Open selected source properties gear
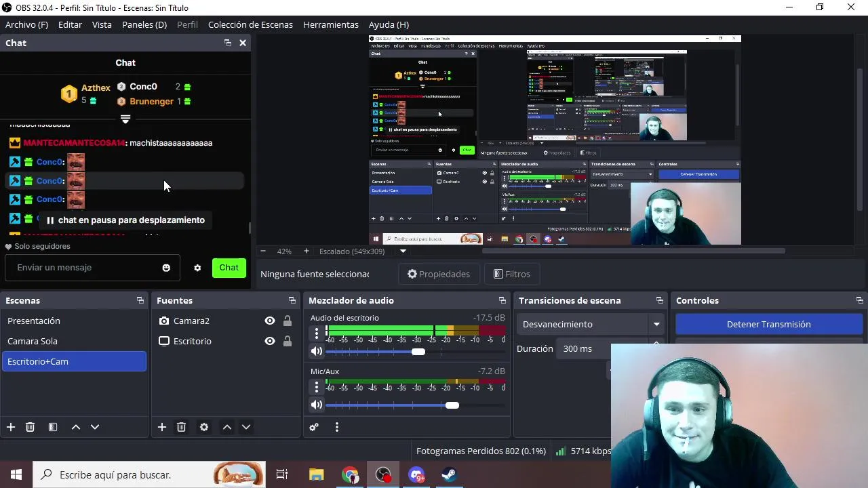Viewport: 868px width, 488px height. coord(204,427)
